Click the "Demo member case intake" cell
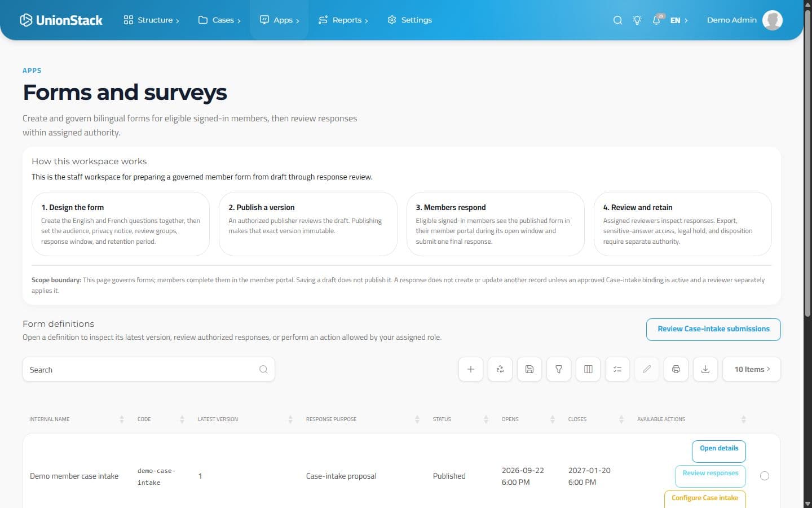This screenshot has height=508, width=812. [x=74, y=476]
